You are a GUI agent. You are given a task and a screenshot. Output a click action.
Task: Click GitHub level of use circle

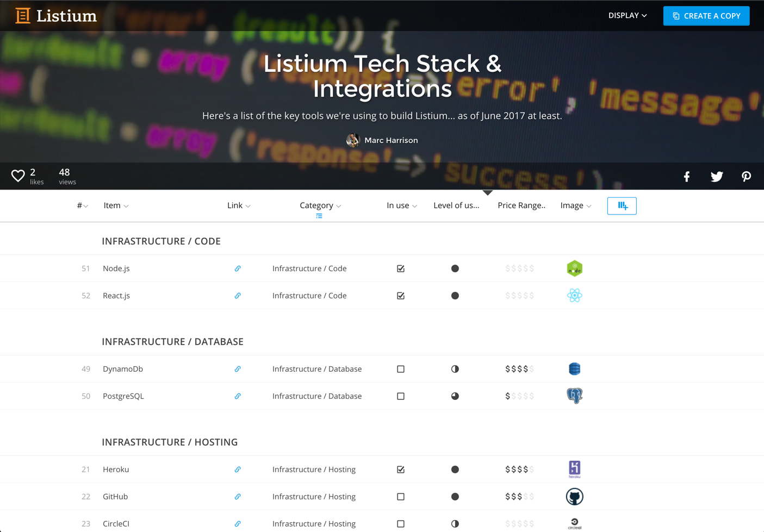tap(455, 497)
